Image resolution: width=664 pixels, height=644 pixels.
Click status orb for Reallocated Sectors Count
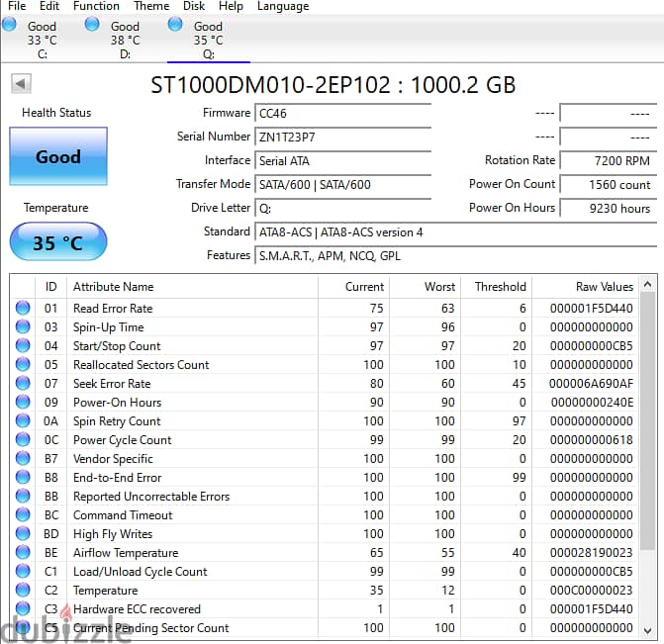click(23, 364)
